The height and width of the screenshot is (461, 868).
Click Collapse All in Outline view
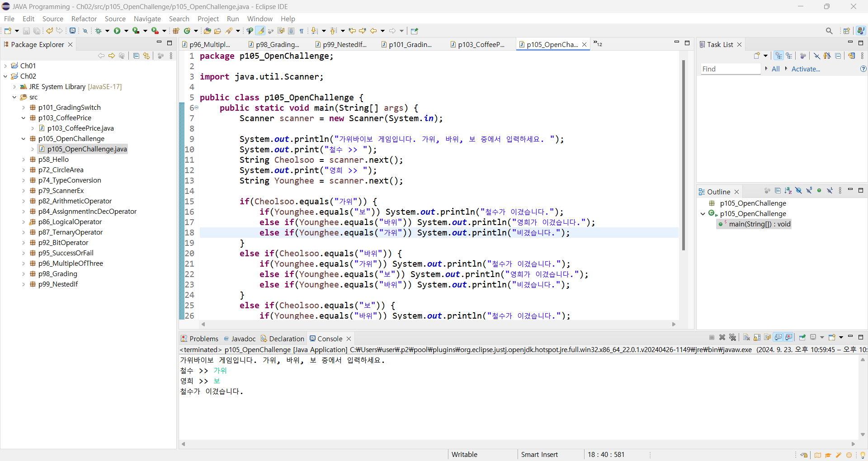(x=778, y=191)
